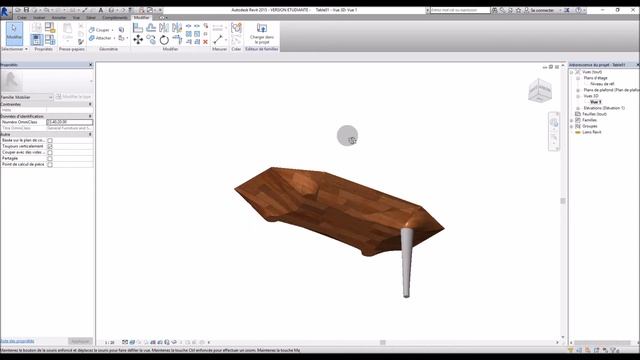
Task: Select the Offset (Décalage) tool icon
Action: [151, 28]
